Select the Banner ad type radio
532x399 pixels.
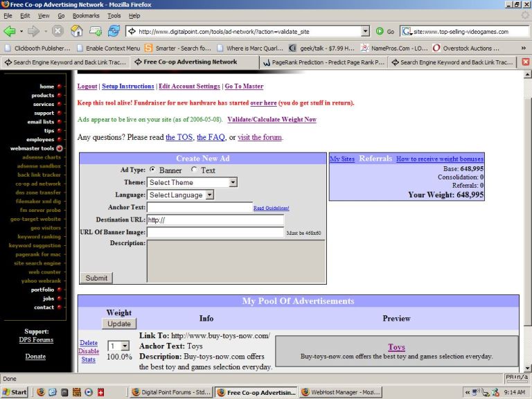[152, 169]
